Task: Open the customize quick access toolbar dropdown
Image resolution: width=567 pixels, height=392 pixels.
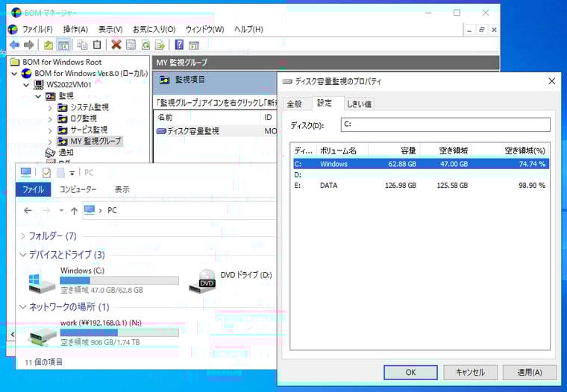Action: 72,173
